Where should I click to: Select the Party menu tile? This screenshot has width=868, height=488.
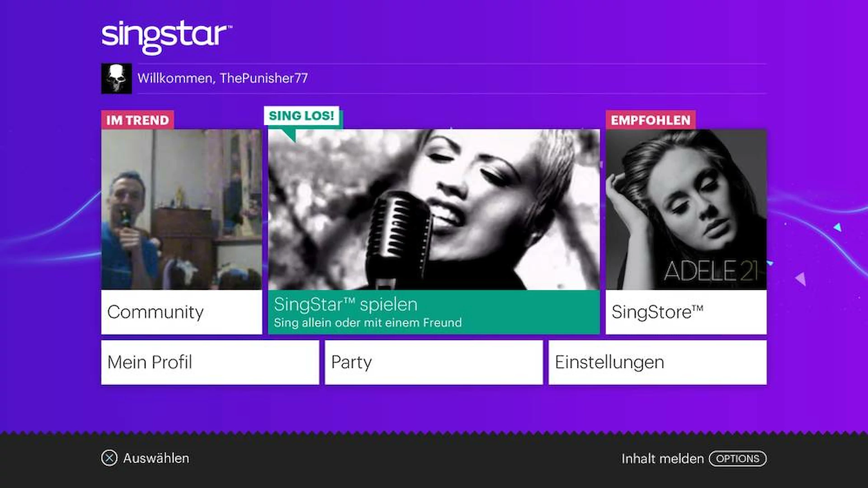click(x=434, y=362)
